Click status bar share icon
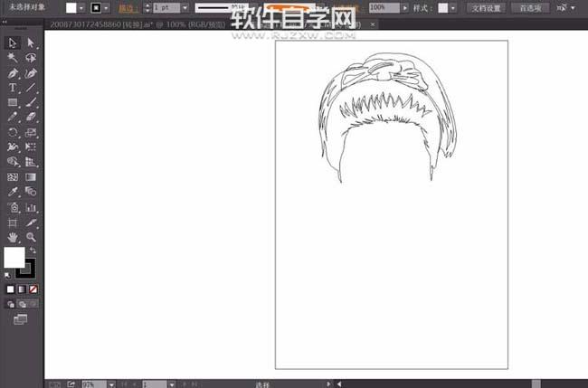Image resolution: width=588 pixels, height=388 pixels. click(x=71, y=384)
